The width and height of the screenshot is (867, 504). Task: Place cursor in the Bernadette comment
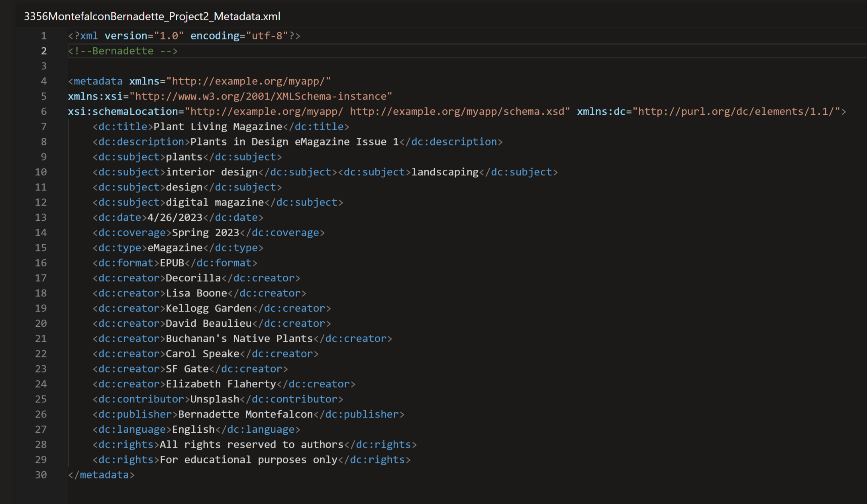click(x=123, y=51)
